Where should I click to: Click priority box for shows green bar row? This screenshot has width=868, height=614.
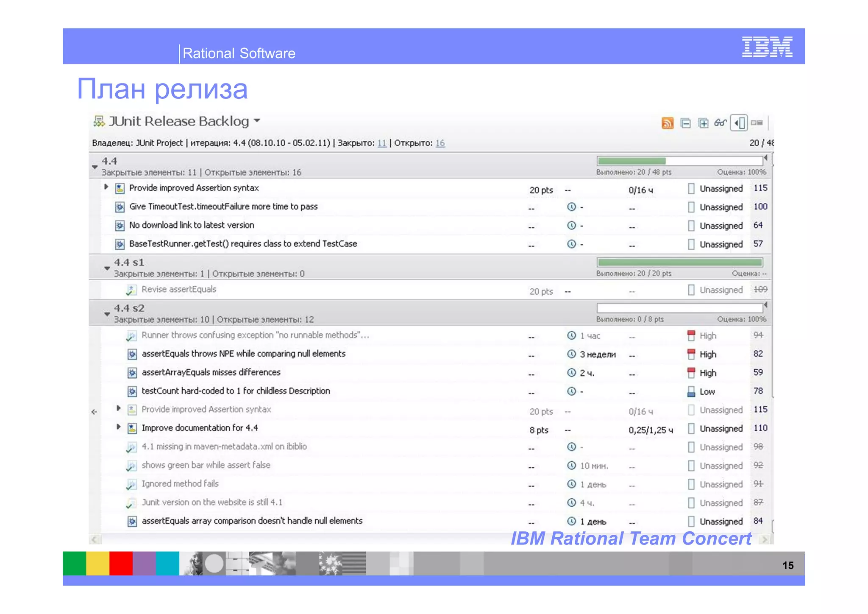[691, 466]
